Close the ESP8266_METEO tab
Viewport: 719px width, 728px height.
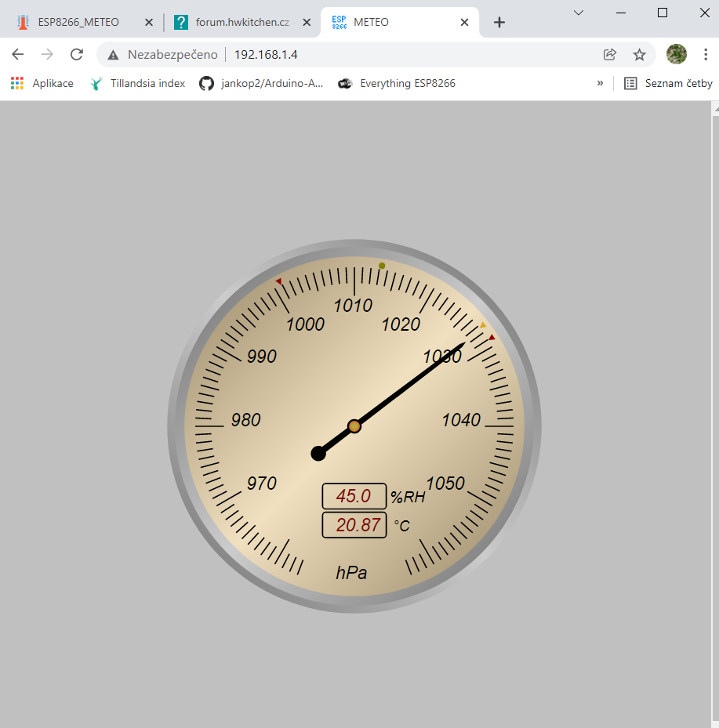149,23
